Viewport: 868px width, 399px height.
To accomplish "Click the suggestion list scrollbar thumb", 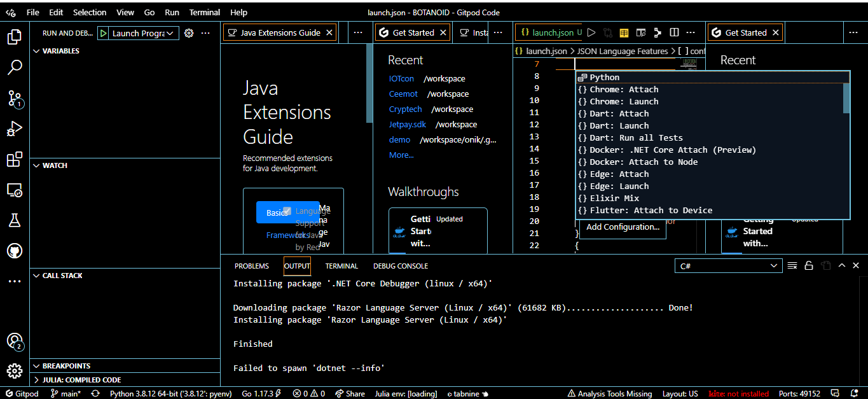I will tap(846, 97).
